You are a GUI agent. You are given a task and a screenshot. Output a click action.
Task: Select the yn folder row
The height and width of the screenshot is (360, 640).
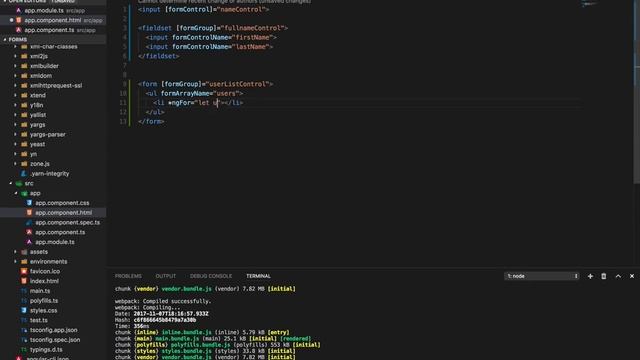[53, 154]
